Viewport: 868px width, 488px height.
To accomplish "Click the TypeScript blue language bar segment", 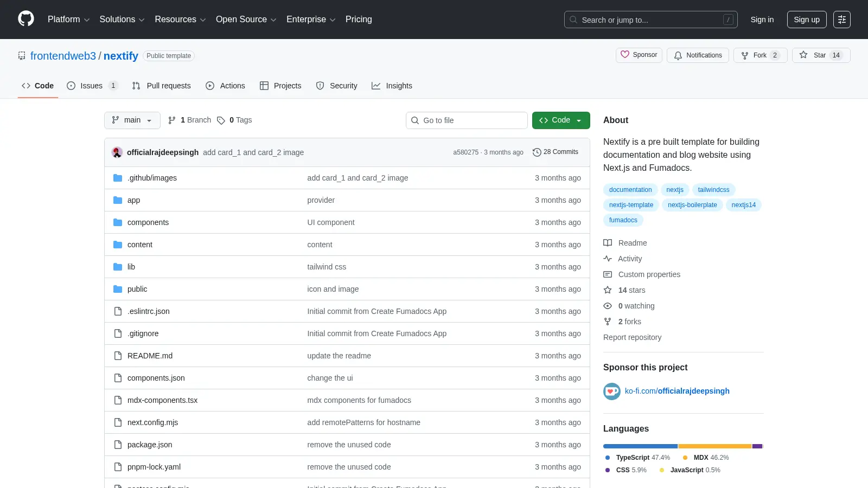I will (x=640, y=446).
